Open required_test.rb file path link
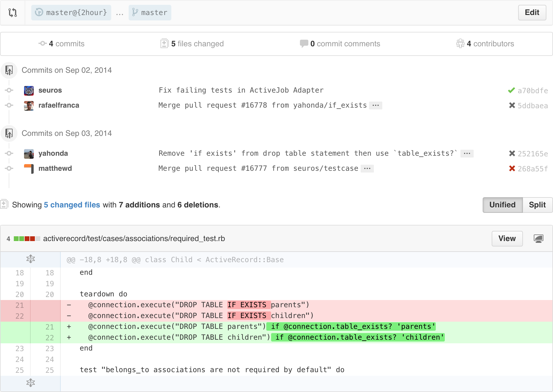This screenshot has width=553, height=392. click(x=134, y=239)
